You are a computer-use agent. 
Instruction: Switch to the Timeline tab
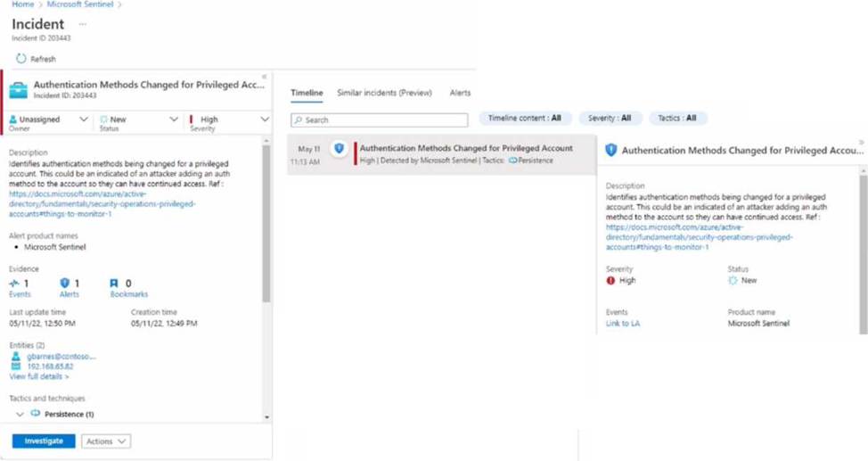coord(307,93)
